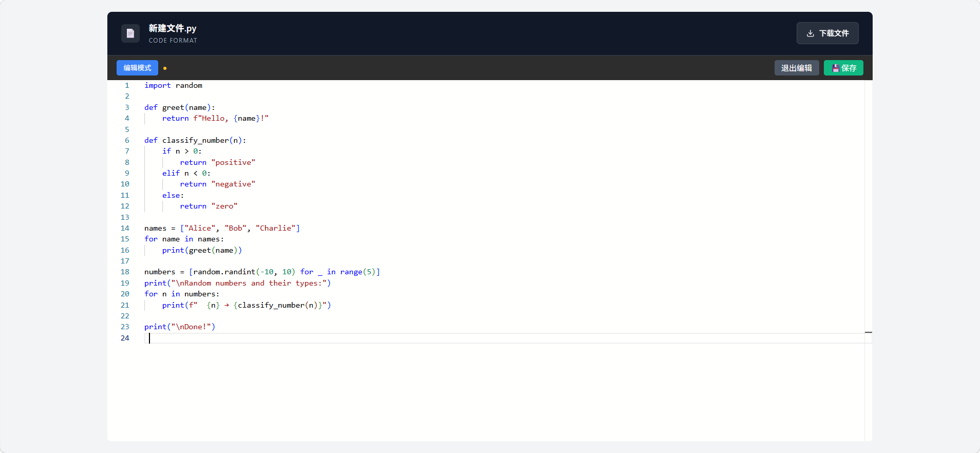980x453 pixels.
Task: Click the numbers random.randint line
Action: [x=262, y=272]
